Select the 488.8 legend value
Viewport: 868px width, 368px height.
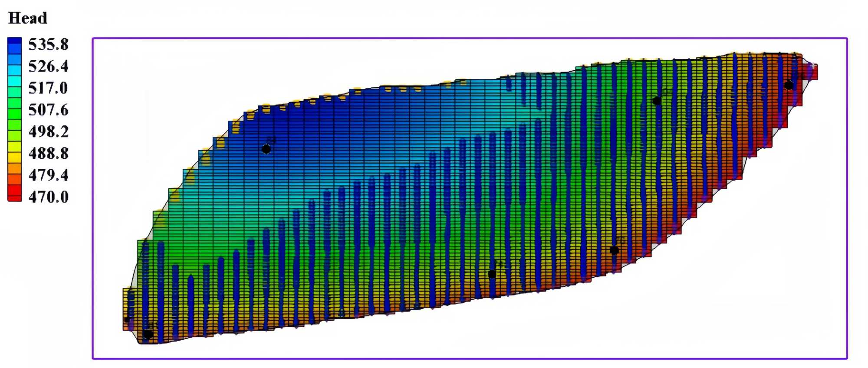[x=48, y=153]
